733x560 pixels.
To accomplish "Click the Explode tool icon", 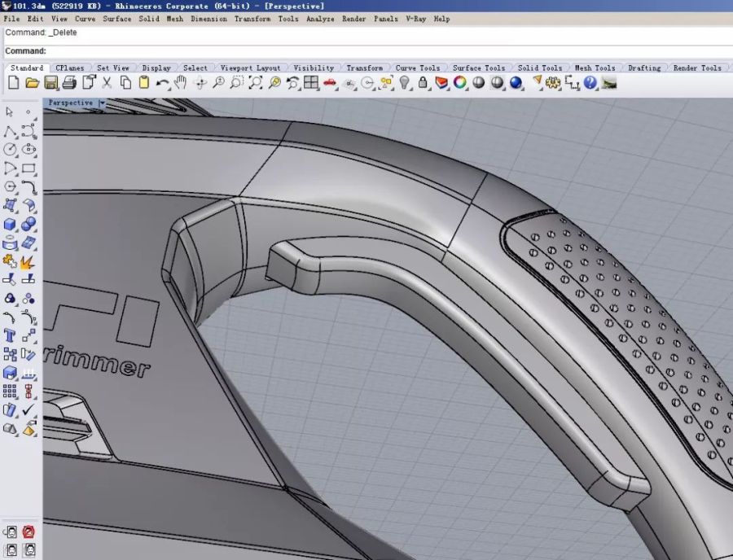I will tap(29, 262).
